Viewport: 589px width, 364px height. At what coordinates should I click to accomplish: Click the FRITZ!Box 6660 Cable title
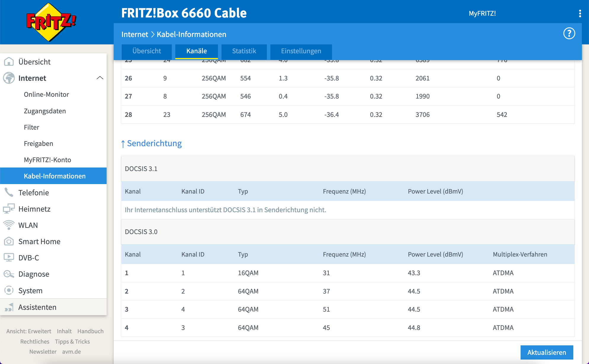[184, 13]
